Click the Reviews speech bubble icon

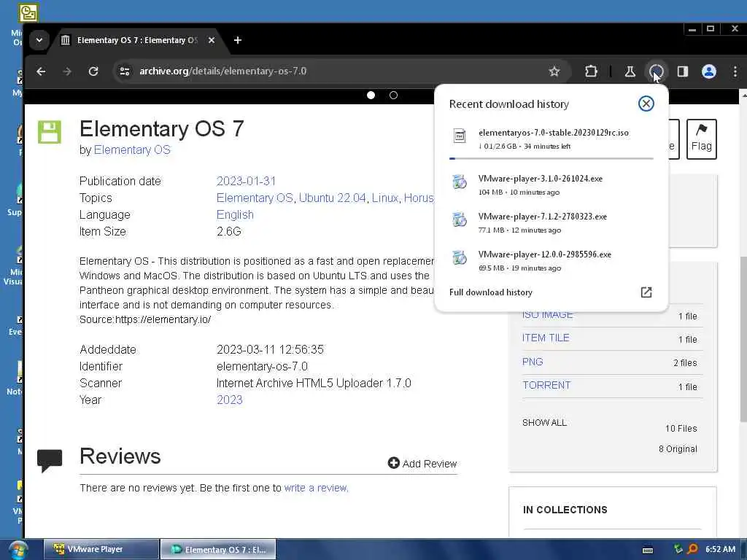(x=50, y=461)
